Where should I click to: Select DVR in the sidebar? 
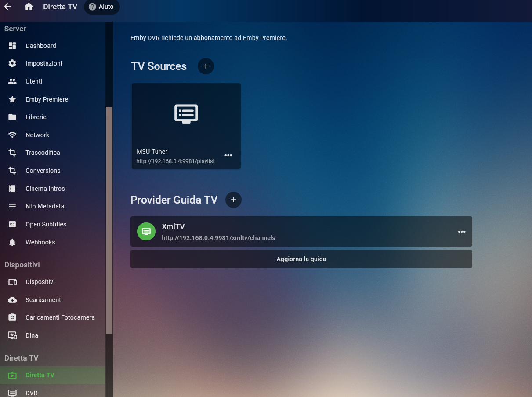(x=32, y=393)
